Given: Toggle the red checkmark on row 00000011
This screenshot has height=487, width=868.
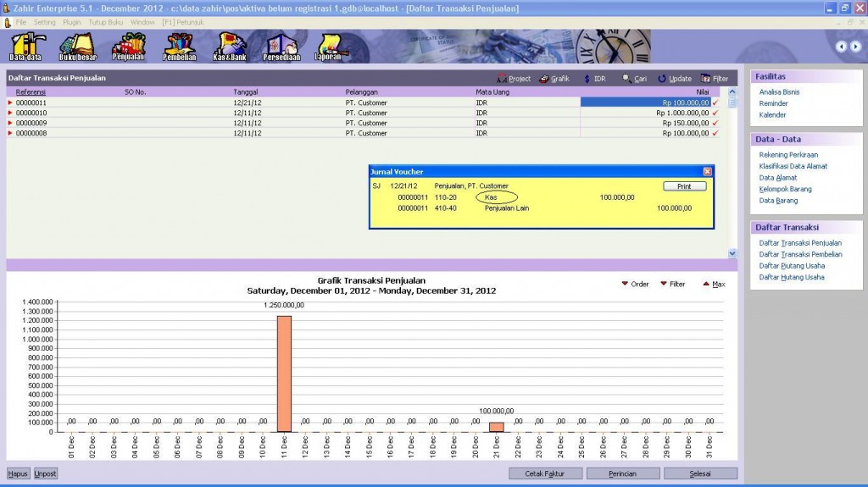Looking at the screenshot, I should pyautogui.click(x=715, y=102).
